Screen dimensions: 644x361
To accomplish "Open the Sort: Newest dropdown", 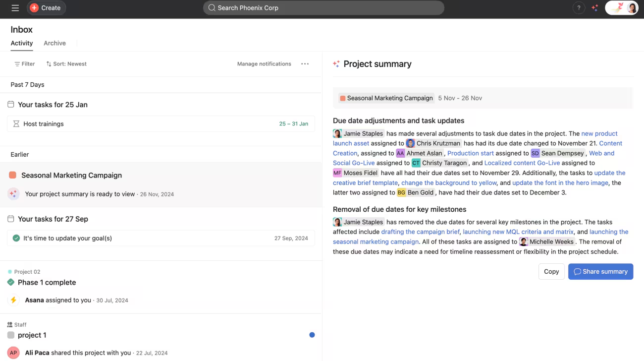I will click(66, 64).
